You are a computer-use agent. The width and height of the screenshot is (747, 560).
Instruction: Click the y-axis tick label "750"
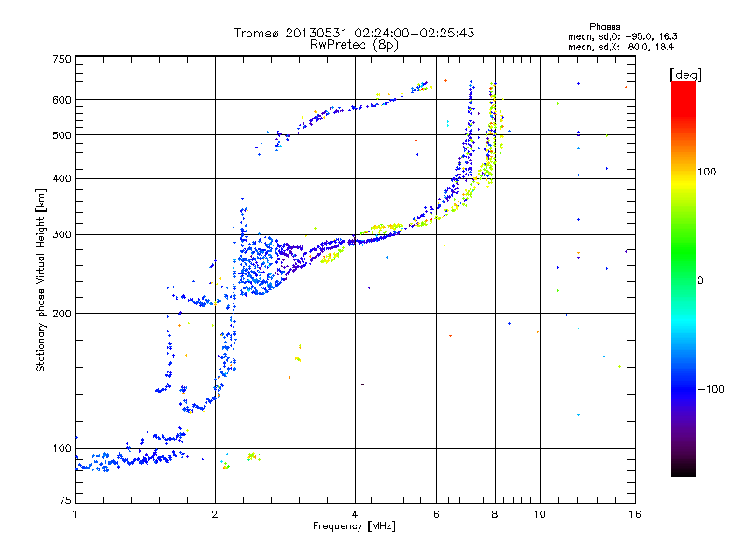coord(62,59)
